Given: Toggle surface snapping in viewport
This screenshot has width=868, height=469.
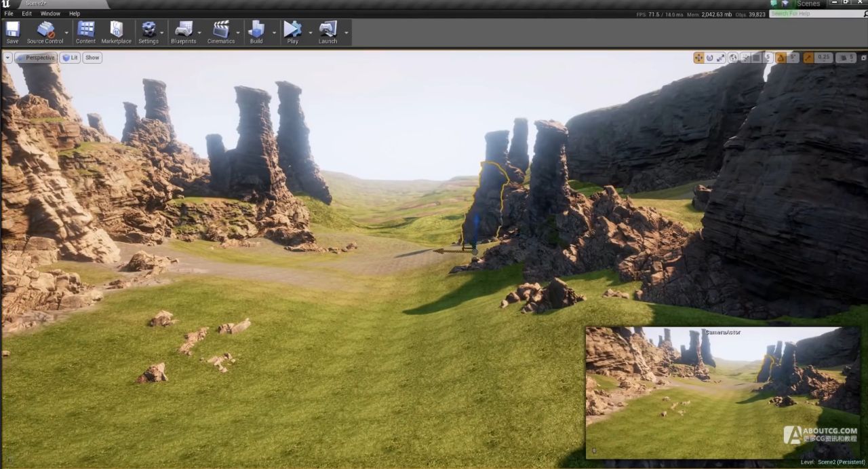Looking at the screenshot, I should coord(745,58).
